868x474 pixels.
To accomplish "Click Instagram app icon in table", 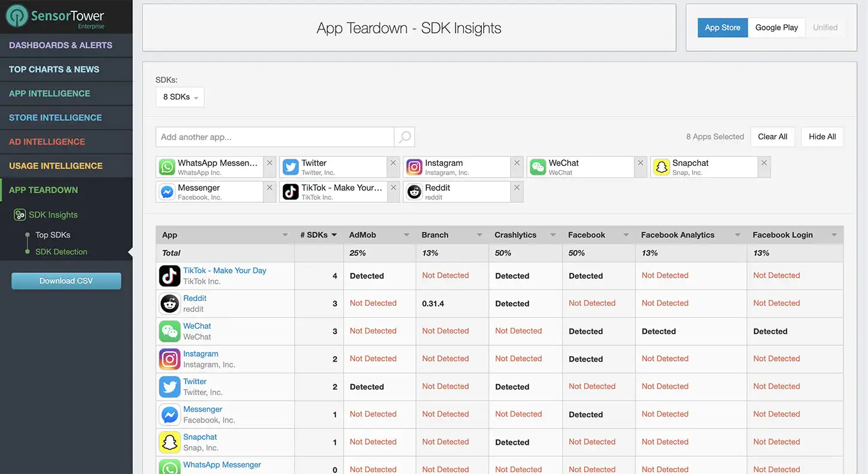I will click(170, 359).
